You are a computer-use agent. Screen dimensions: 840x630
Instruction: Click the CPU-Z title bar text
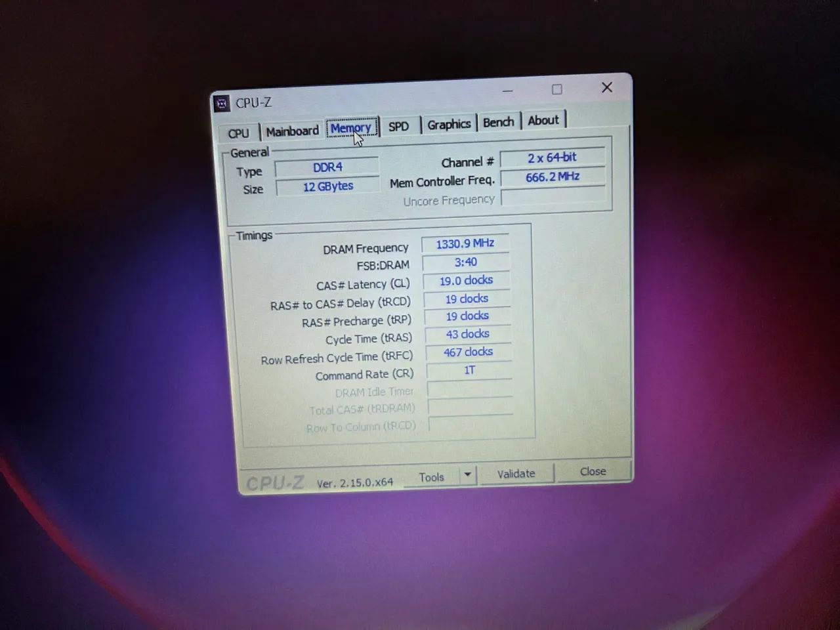[253, 103]
